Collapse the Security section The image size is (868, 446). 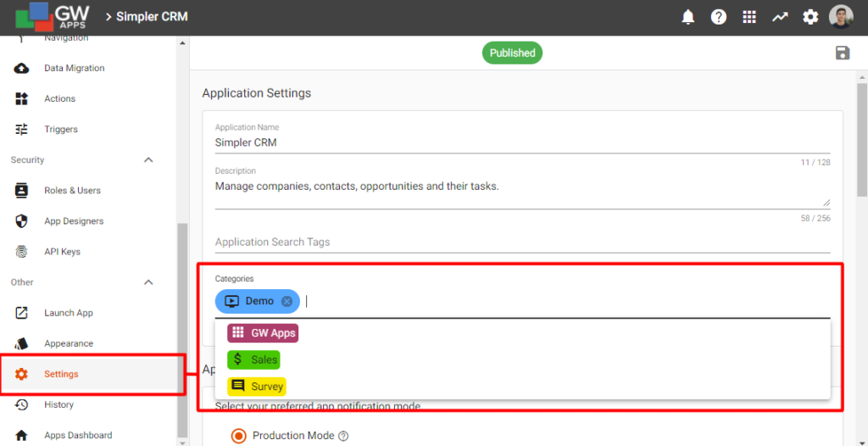coord(148,160)
